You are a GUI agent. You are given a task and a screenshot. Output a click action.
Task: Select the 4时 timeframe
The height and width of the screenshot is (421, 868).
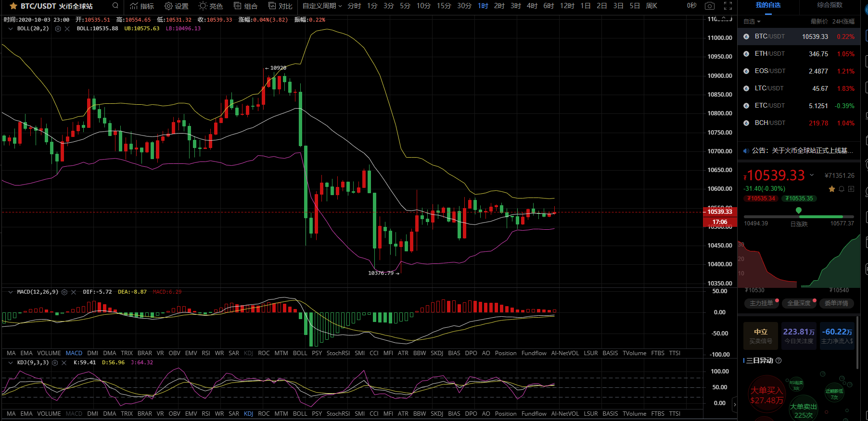(532, 6)
